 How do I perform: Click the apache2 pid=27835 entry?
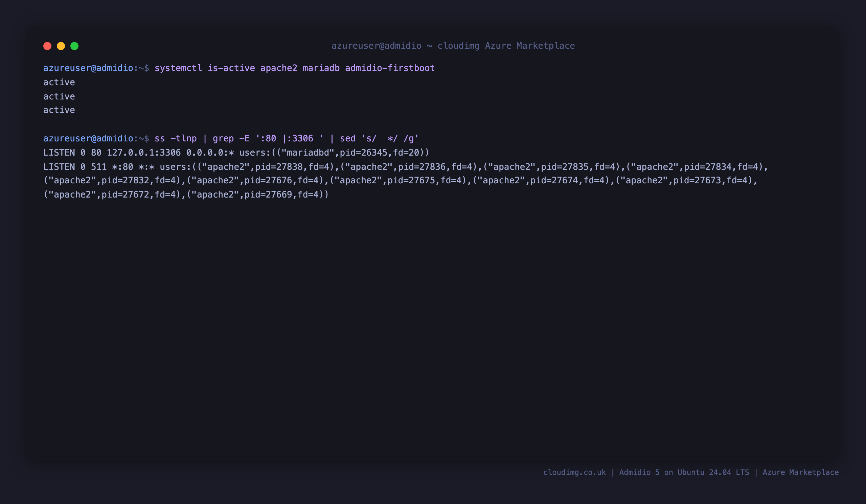click(x=551, y=167)
